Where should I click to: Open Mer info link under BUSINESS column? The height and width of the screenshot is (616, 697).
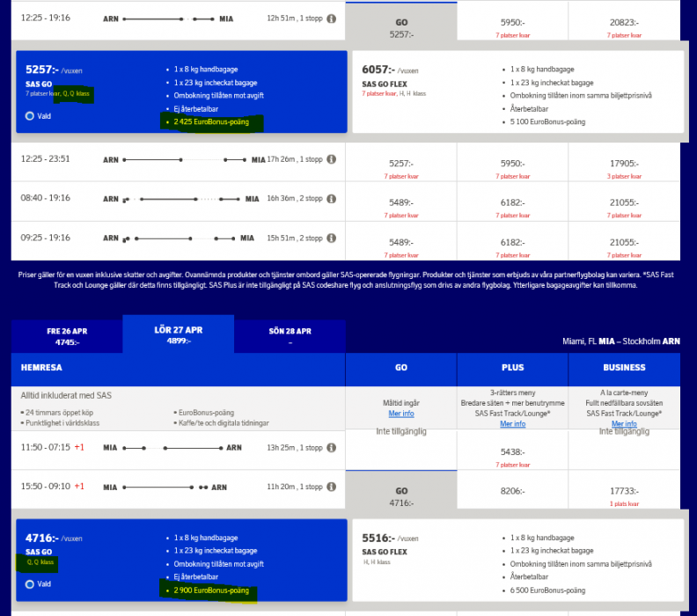(623, 423)
